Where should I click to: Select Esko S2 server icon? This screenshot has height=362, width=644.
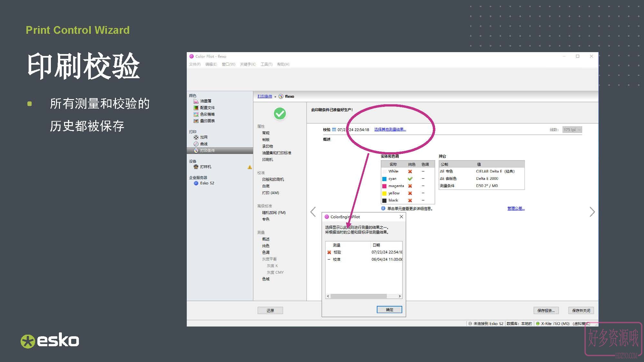point(196,183)
